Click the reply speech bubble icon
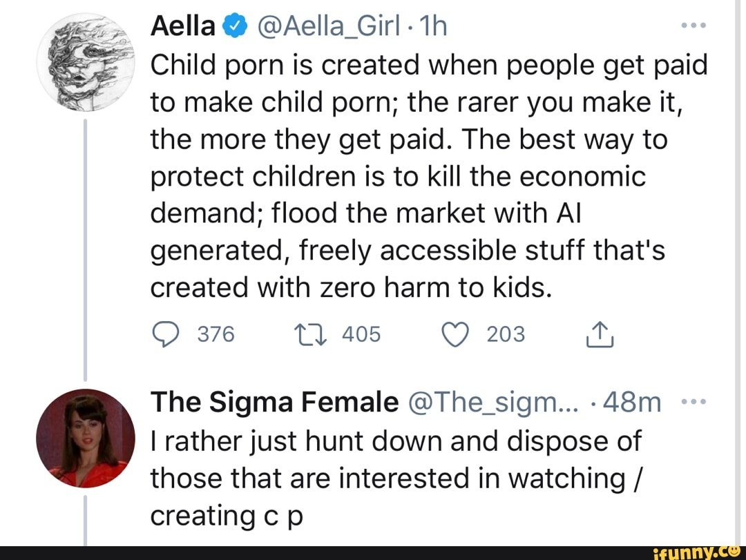The height and width of the screenshot is (560, 746). (164, 335)
